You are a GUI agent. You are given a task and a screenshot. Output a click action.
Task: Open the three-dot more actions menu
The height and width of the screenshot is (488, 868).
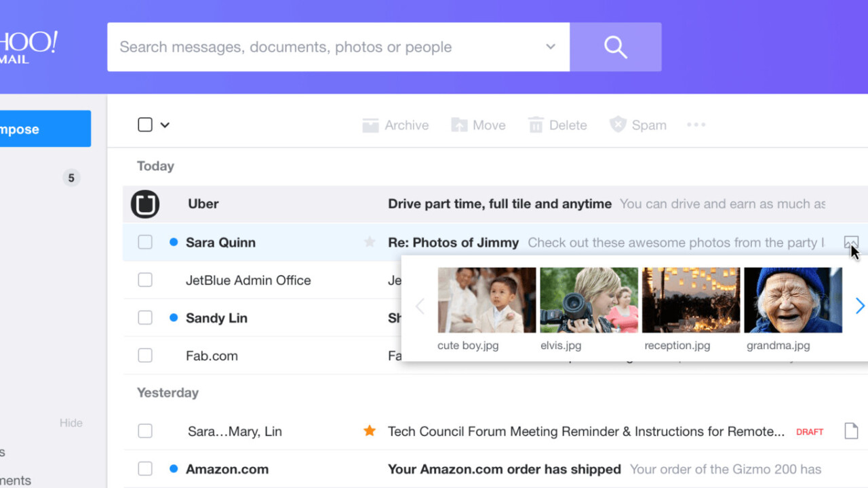[696, 125]
